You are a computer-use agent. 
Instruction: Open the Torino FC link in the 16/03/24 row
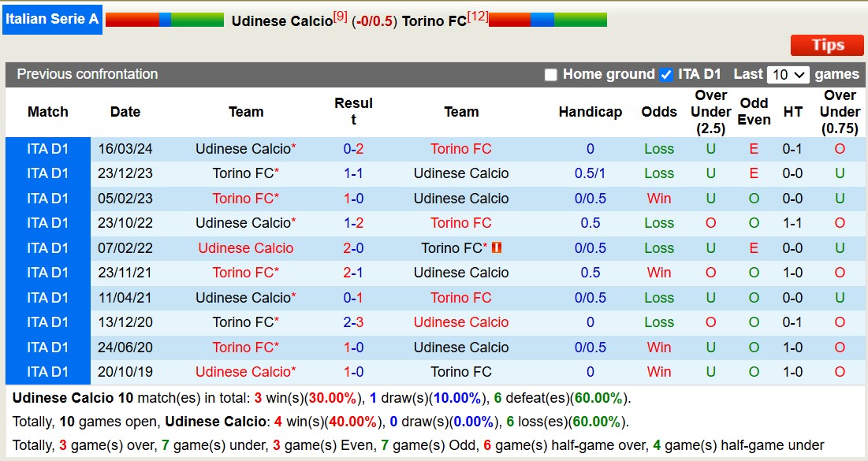point(461,148)
